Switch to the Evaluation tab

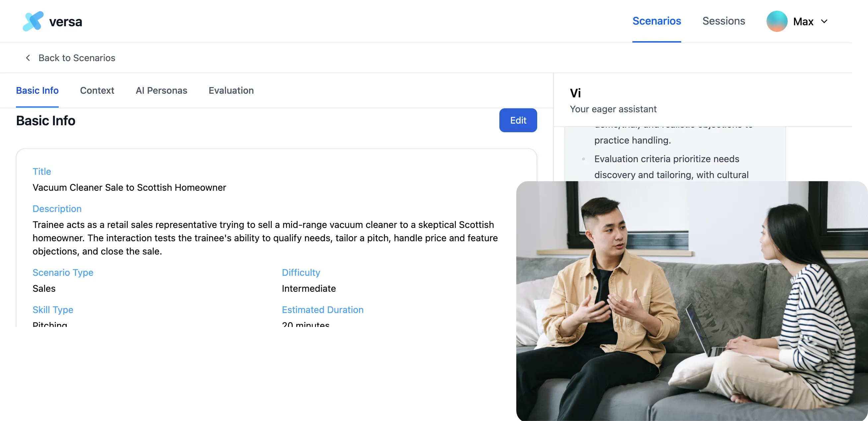coord(231,90)
